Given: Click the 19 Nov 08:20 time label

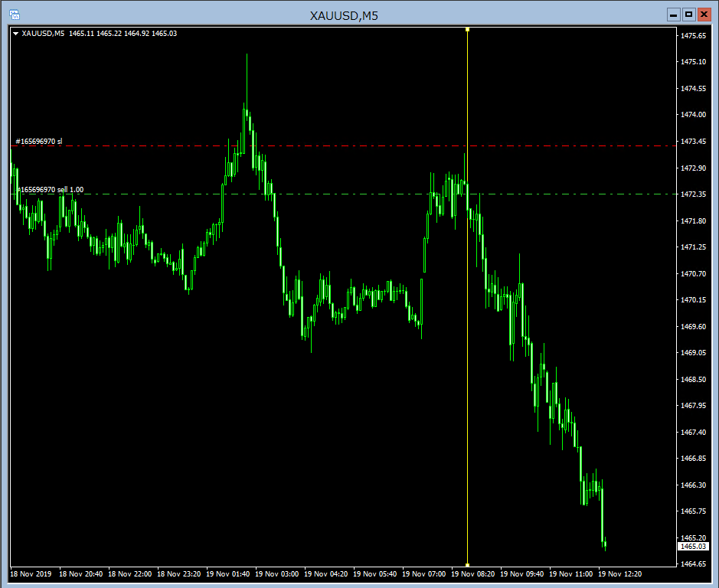Looking at the screenshot, I should click(473, 573).
